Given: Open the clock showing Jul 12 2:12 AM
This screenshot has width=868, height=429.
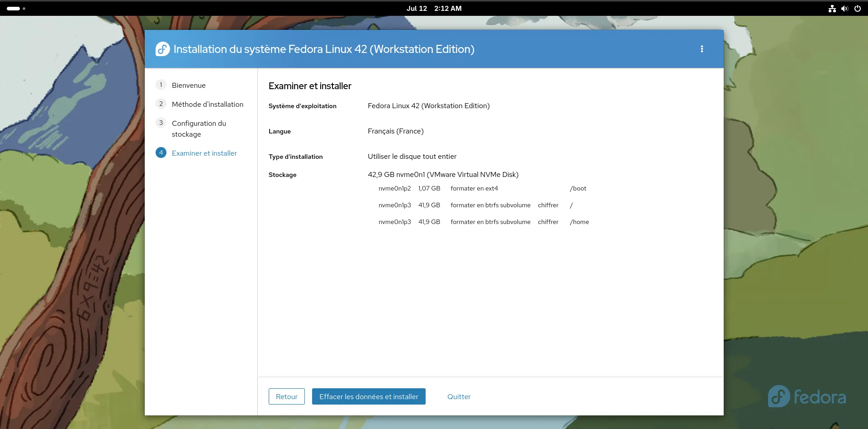Looking at the screenshot, I should pyautogui.click(x=434, y=9).
